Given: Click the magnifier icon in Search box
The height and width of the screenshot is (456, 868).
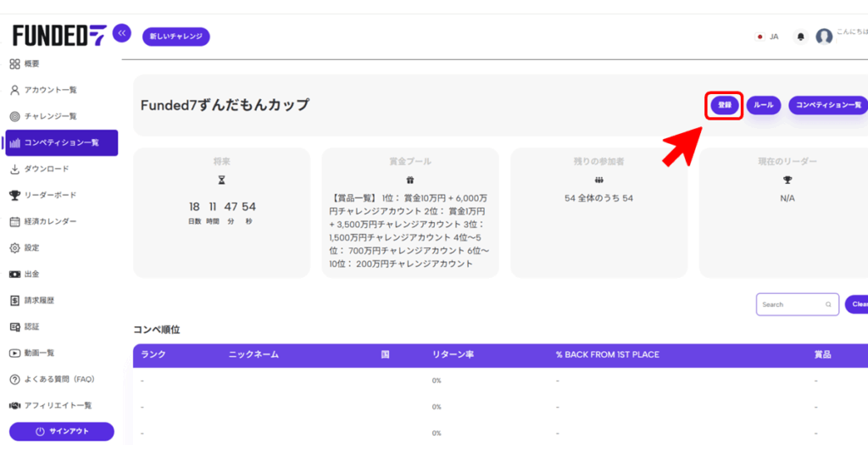Looking at the screenshot, I should pos(828,304).
